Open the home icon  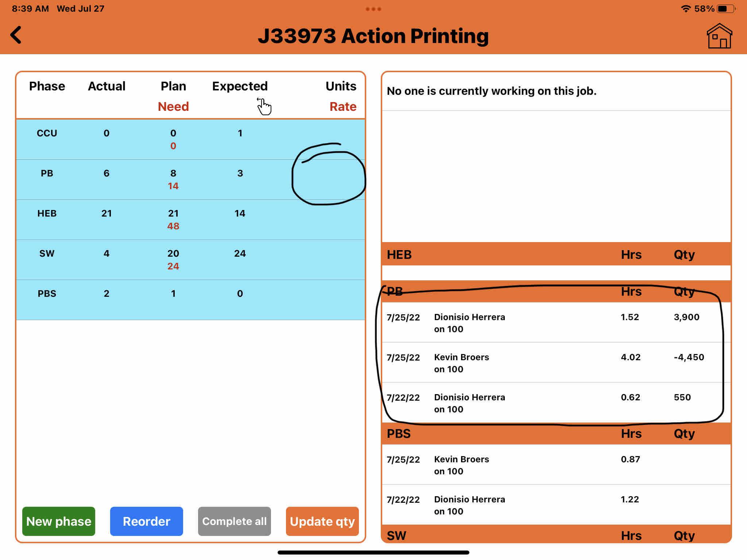(x=719, y=36)
